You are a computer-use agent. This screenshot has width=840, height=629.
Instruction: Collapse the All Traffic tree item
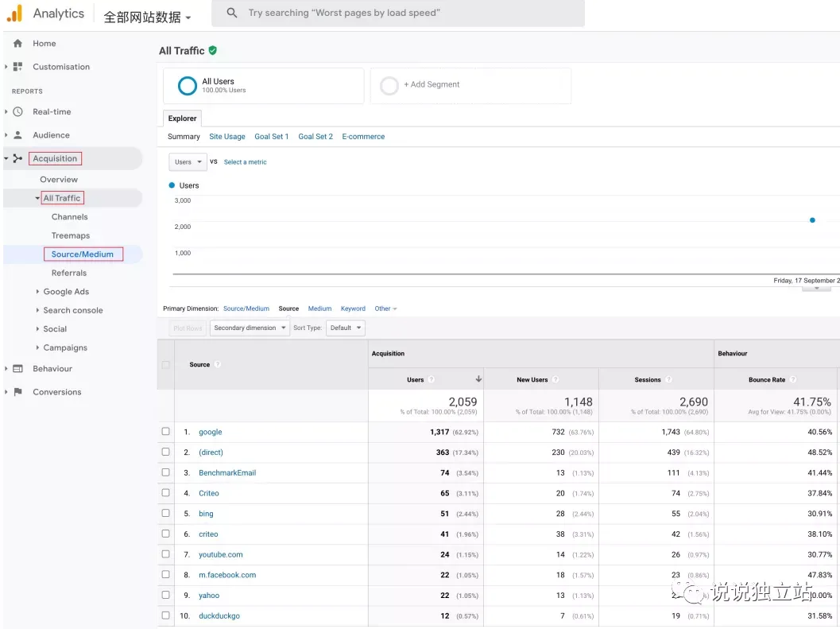tap(37, 198)
